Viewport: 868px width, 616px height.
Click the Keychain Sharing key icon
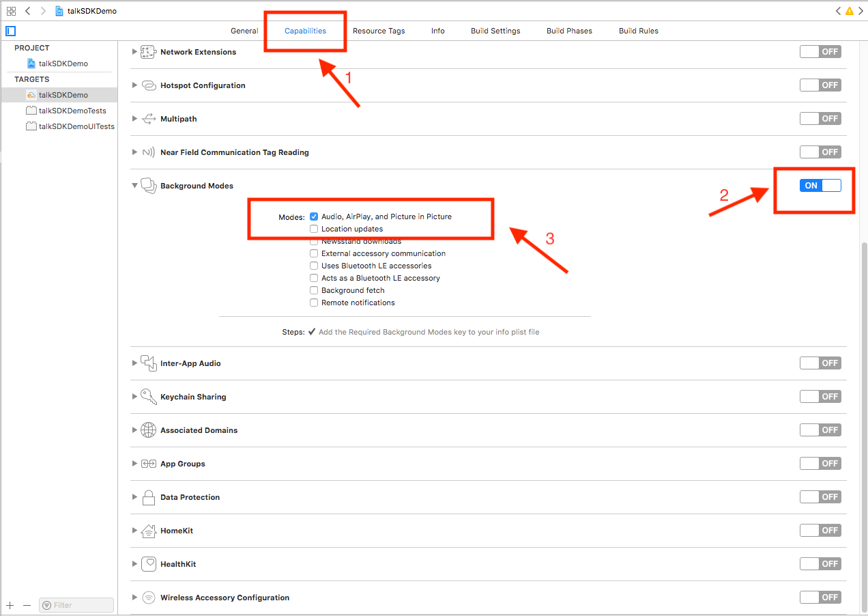pyautogui.click(x=148, y=397)
